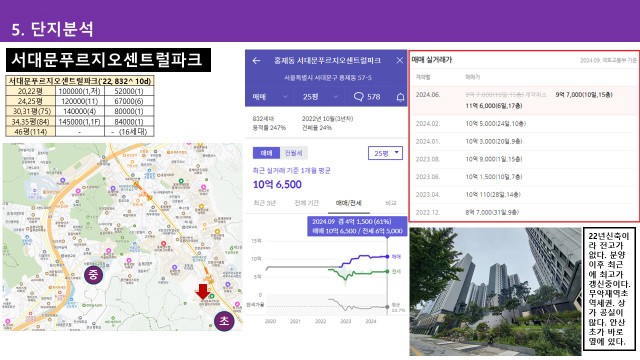
Task: Switch to the 최근 3년 tab
Action: 265,203
